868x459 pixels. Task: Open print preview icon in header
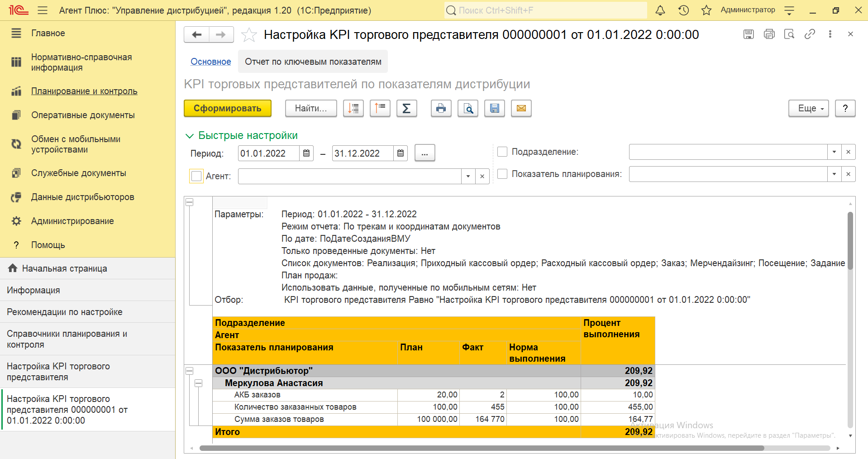(x=789, y=34)
